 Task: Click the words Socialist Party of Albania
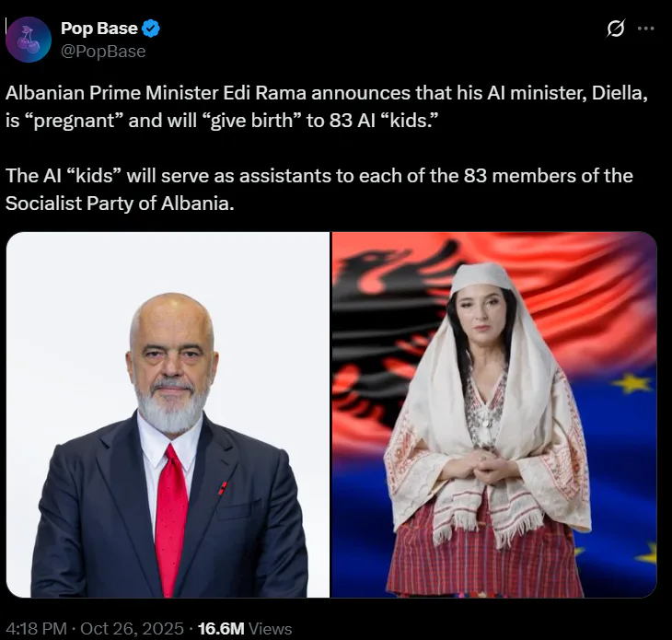120,204
